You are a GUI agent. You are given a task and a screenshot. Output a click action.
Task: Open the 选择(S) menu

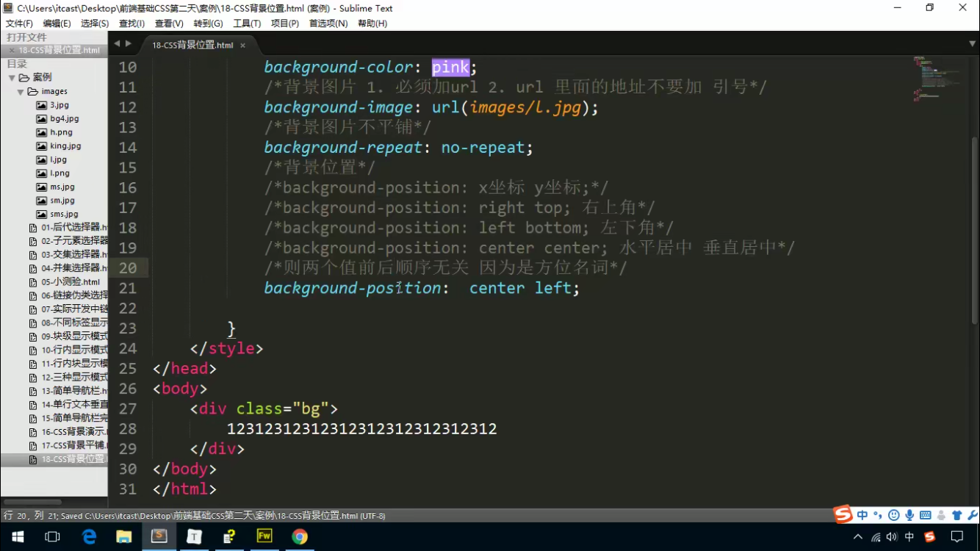(95, 24)
